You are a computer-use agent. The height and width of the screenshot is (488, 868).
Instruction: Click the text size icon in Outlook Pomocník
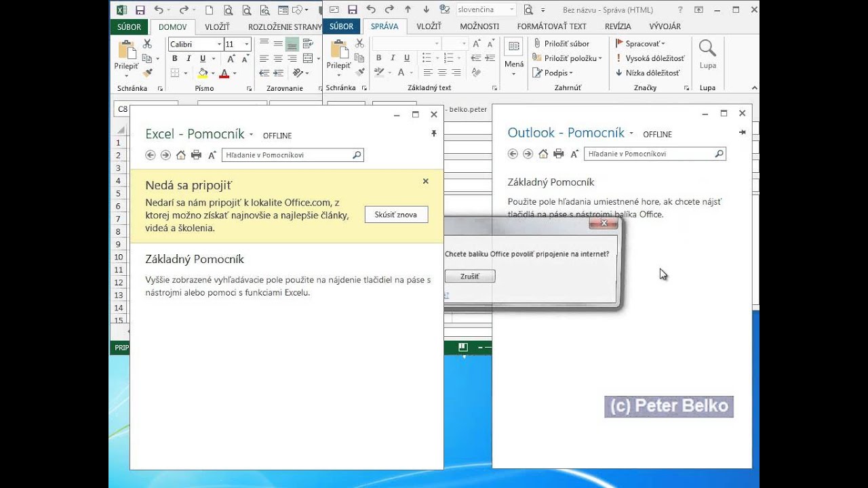[574, 154]
